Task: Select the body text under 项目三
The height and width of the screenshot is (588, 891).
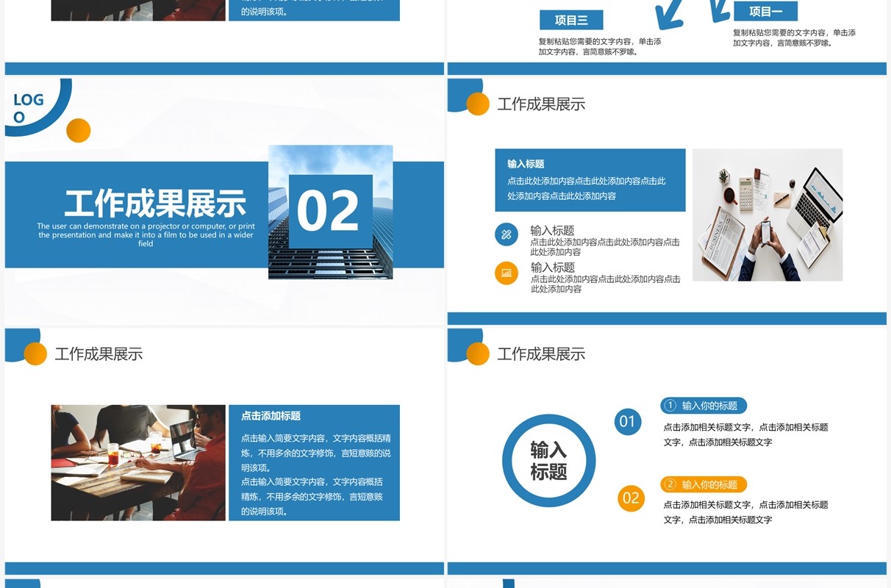Action: (x=600, y=46)
